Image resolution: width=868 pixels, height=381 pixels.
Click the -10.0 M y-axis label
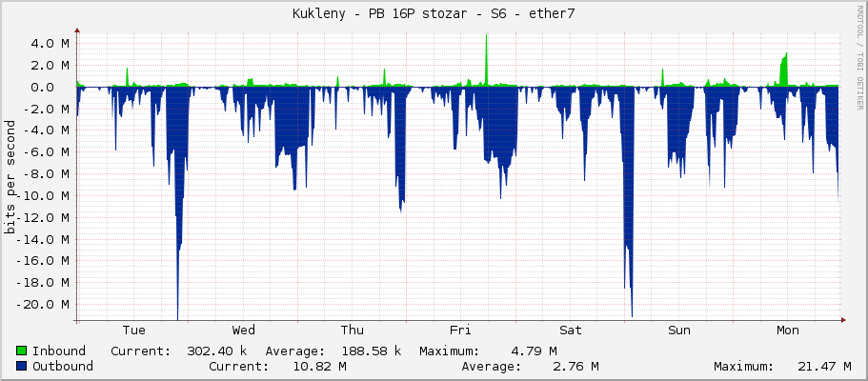[42, 195]
